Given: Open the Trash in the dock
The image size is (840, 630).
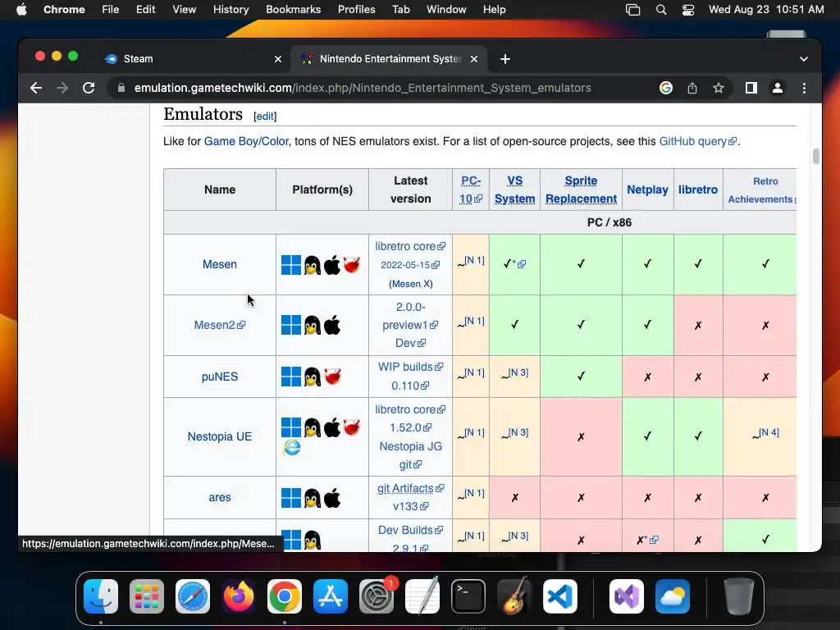Looking at the screenshot, I should coord(739,596).
